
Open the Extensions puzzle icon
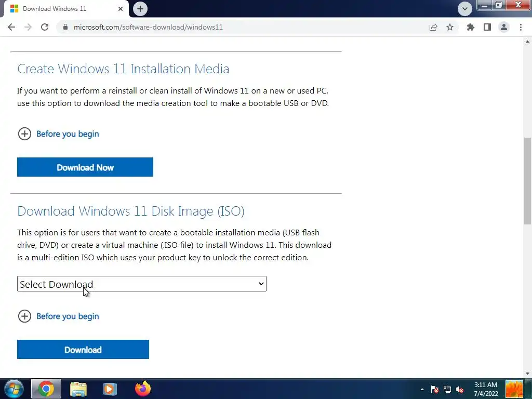(x=471, y=27)
